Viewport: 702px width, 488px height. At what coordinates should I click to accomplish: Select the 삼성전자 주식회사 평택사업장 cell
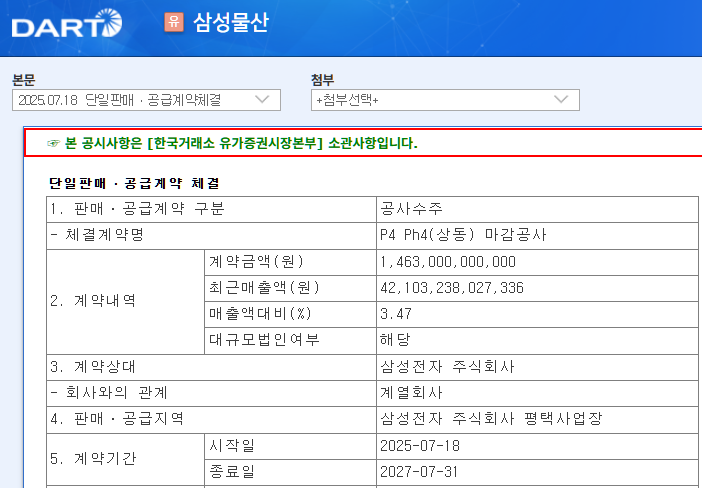point(537,420)
